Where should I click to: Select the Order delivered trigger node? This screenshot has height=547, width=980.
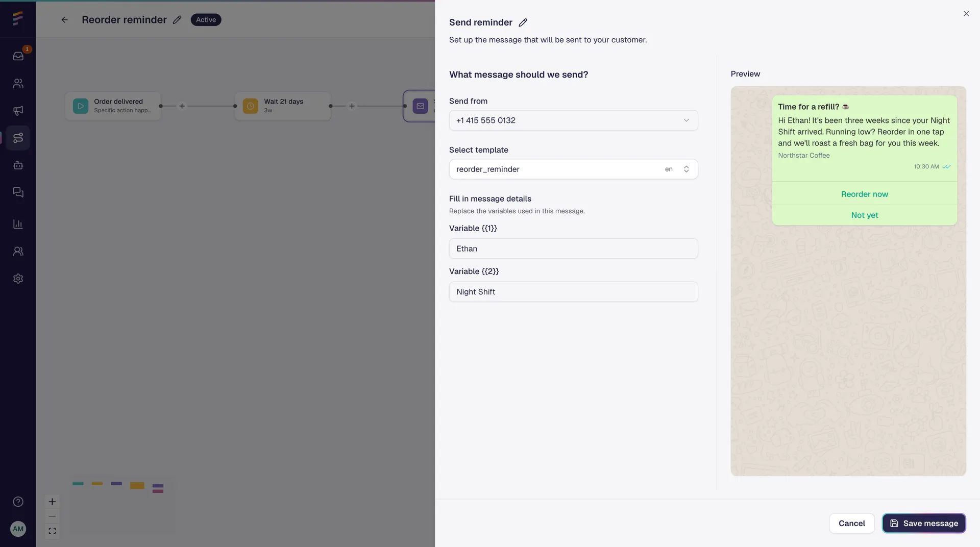(113, 106)
